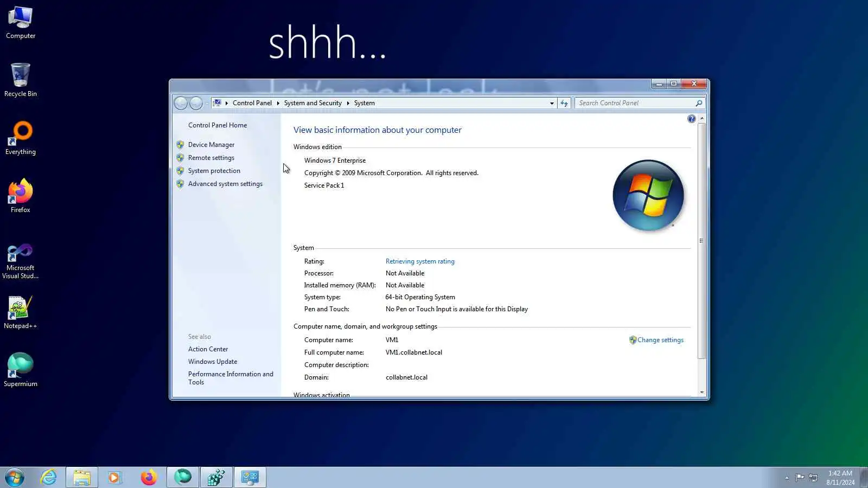Click the scrollbar down arrow

[x=702, y=392]
